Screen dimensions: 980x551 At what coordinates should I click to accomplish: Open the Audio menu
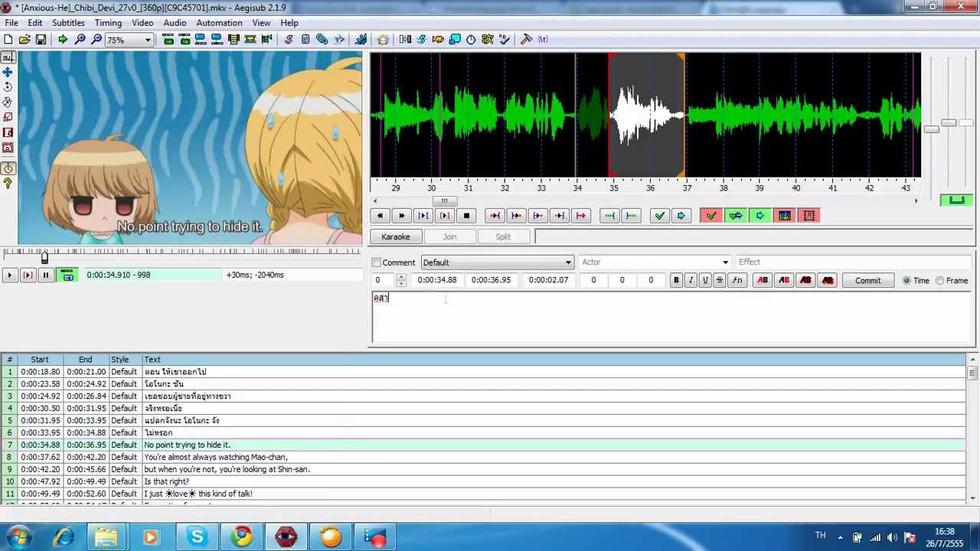[x=175, y=23]
